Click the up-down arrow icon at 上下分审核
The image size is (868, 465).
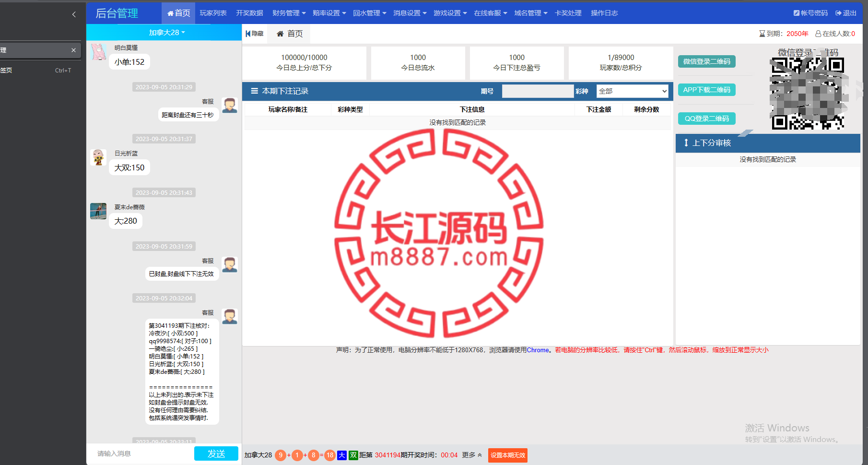click(x=686, y=143)
